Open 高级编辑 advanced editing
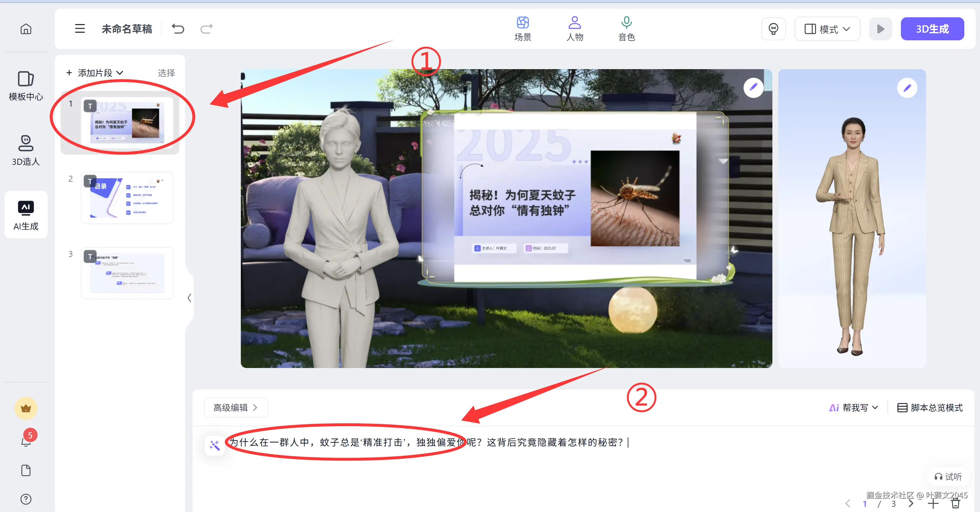 coord(236,407)
